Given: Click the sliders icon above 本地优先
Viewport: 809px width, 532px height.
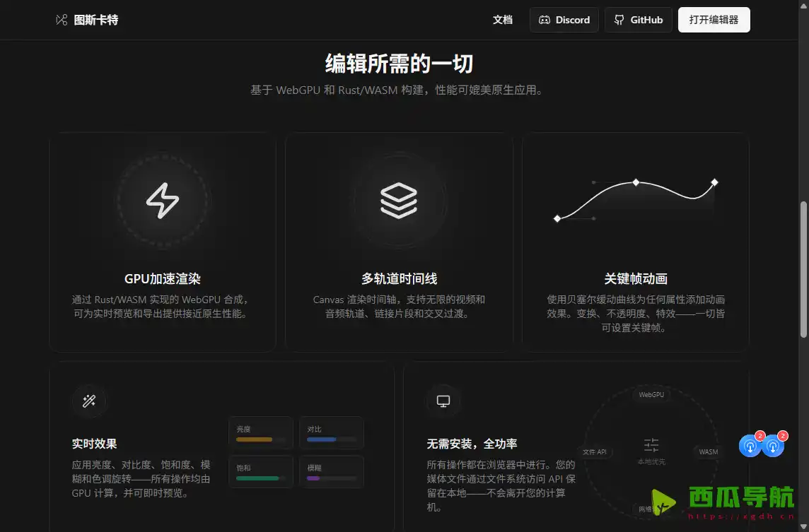Looking at the screenshot, I should click(651, 445).
